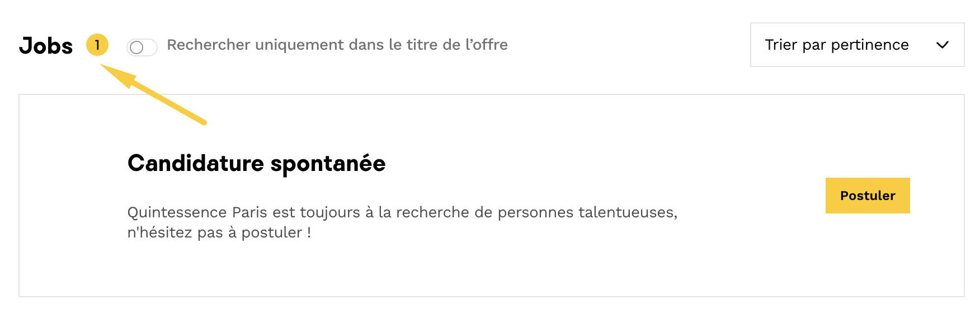Click the yellow job count badge
This screenshot has width=980, height=314.
pos(97,45)
